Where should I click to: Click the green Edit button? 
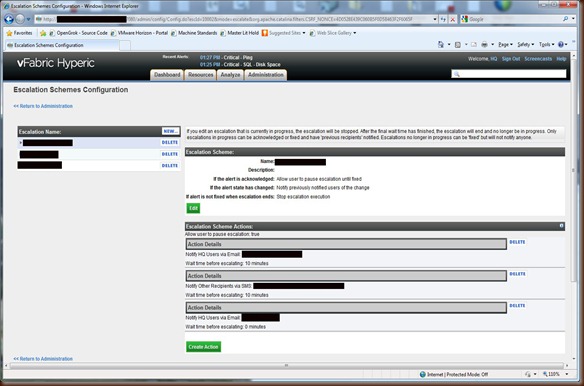pos(193,208)
